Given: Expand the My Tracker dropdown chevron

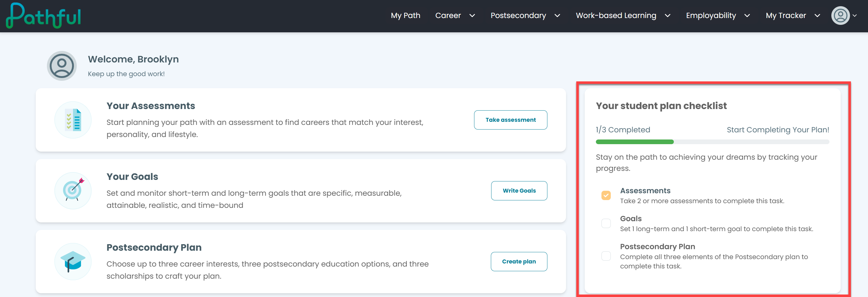Looking at the screenshot, I should tap(817, 16).
